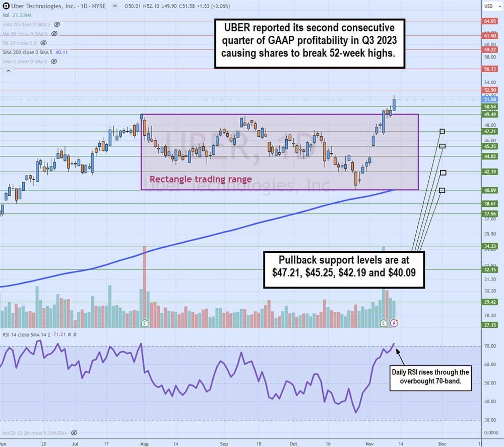Click the RSI reading 71.21
The height and width of the screenshot is (447, 504).
click(x=59, y=334)
